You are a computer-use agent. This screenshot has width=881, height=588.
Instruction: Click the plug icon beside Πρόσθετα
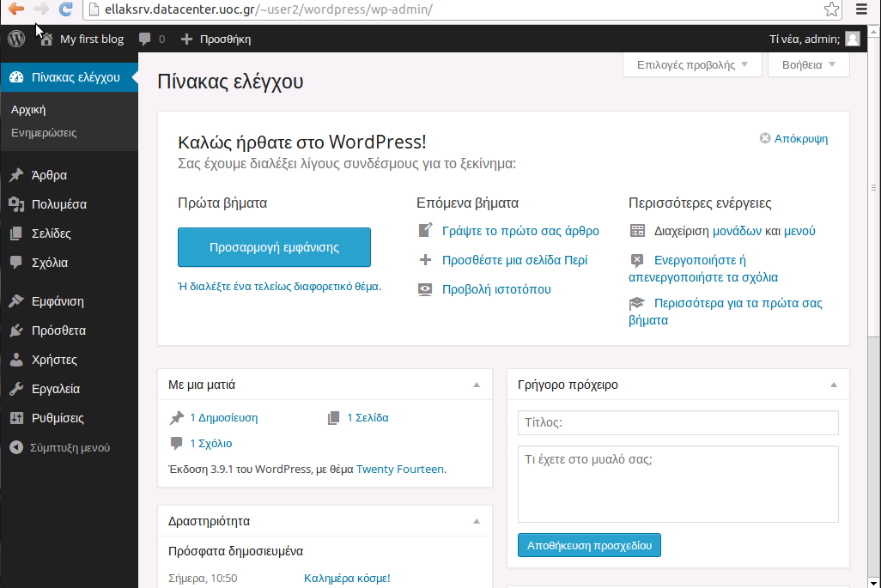coord(16,330)
